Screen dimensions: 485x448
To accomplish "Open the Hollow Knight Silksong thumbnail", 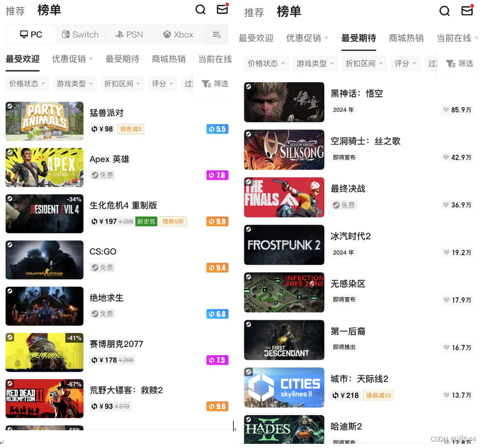I will pyautogui.click(x=284, y=150).
